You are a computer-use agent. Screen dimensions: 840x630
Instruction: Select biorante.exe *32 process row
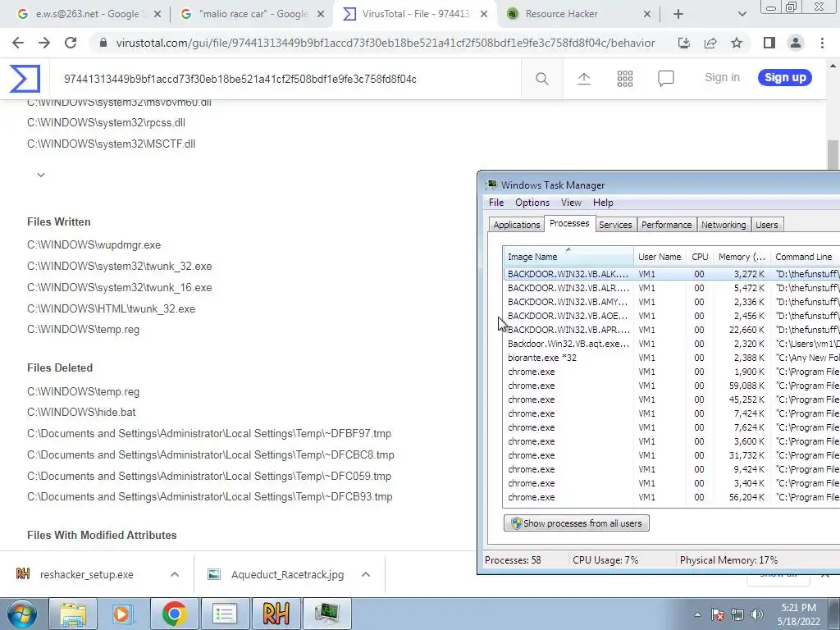pyautogui.click(x=672, y=358)
